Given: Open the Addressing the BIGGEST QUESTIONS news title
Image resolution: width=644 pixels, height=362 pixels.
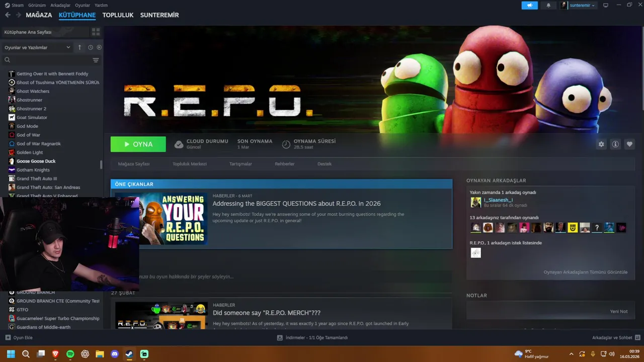Looking at the screenshot, I should 296,204.
